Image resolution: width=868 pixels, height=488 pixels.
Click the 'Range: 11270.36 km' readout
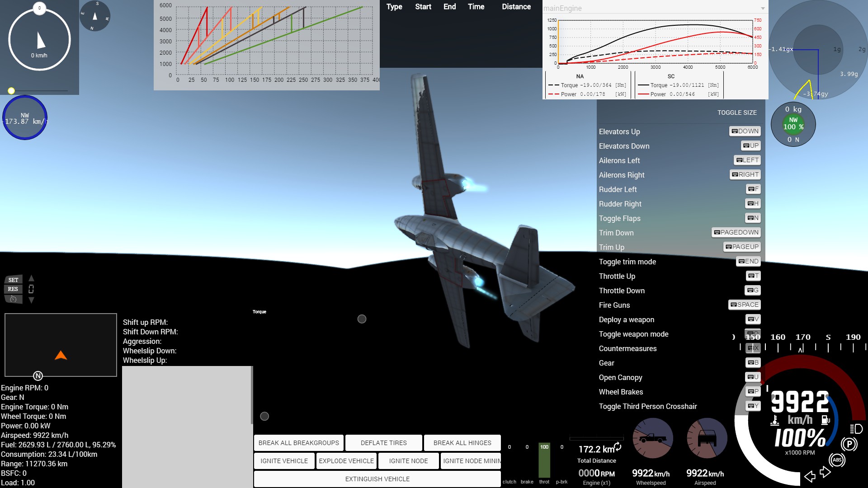tap(34, 464)
